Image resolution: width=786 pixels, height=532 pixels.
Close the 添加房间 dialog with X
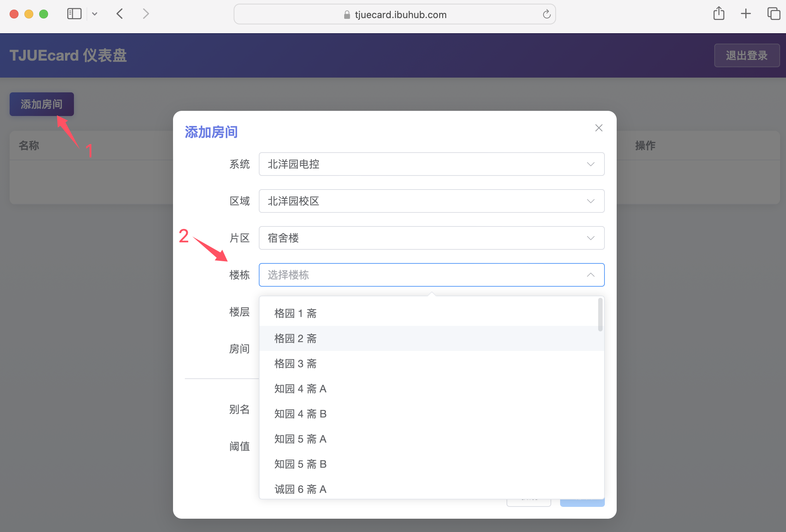pyautogui.click(x=599, y=128)
